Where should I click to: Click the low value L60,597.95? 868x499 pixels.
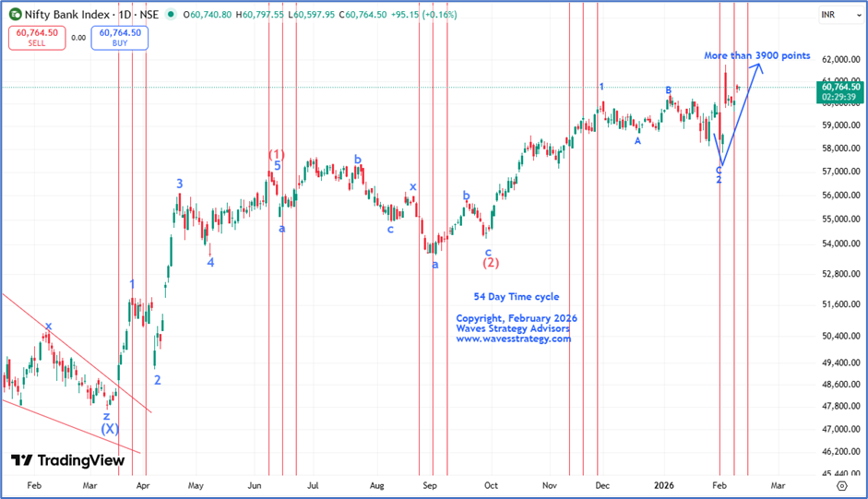pos(311,15)
